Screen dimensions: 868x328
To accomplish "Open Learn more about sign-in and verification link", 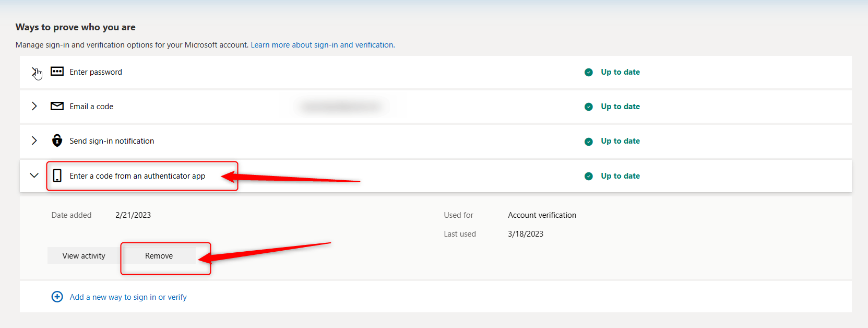I will click(323, 45).
